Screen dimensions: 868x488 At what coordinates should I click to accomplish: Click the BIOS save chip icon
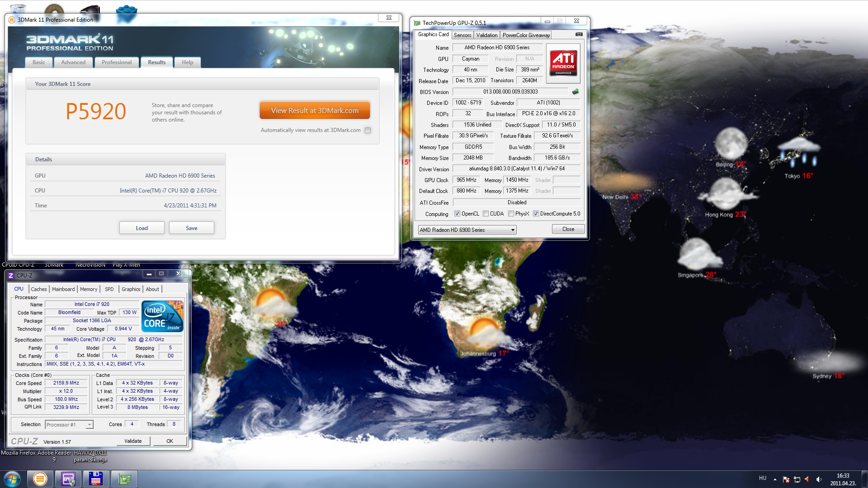pos(575,92)
